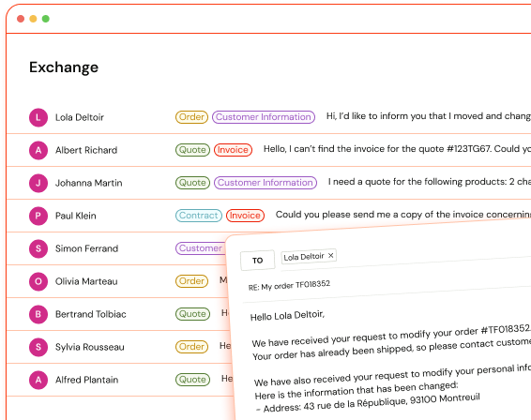Click the greeting 'Hello Lola Deltoir,' in reply

(287, 316)
